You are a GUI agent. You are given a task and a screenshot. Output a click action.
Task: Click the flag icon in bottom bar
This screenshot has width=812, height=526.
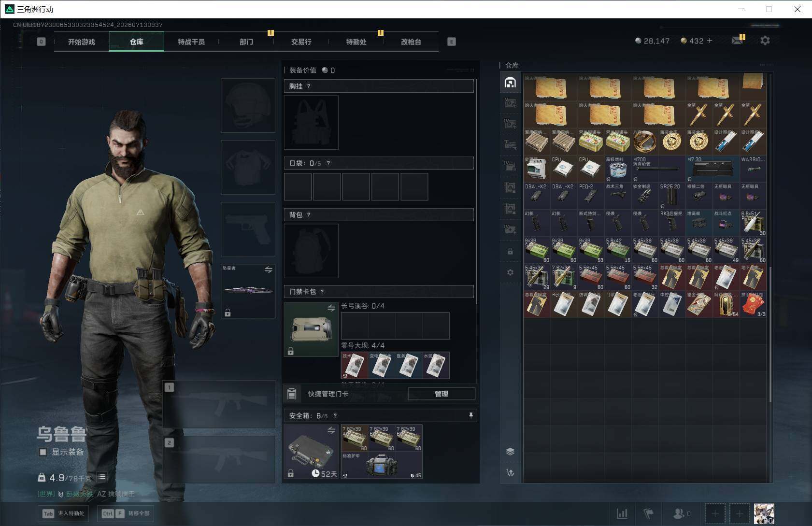click(x=649, y=513)
